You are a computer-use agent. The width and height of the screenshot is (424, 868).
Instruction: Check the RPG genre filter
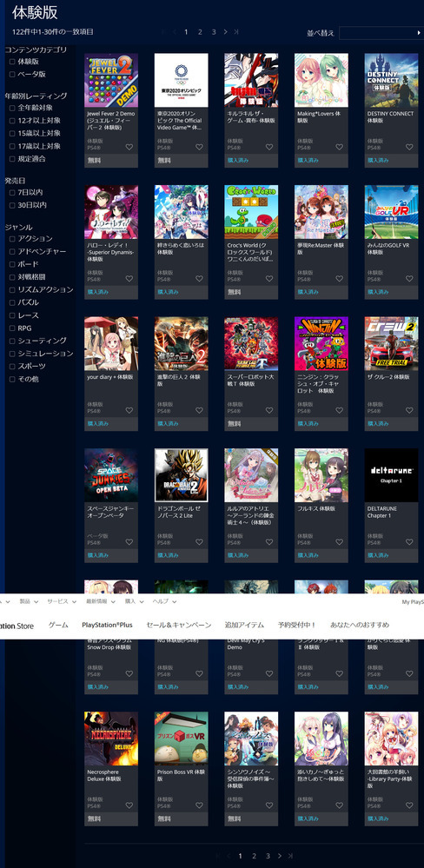tap(13, 328)
